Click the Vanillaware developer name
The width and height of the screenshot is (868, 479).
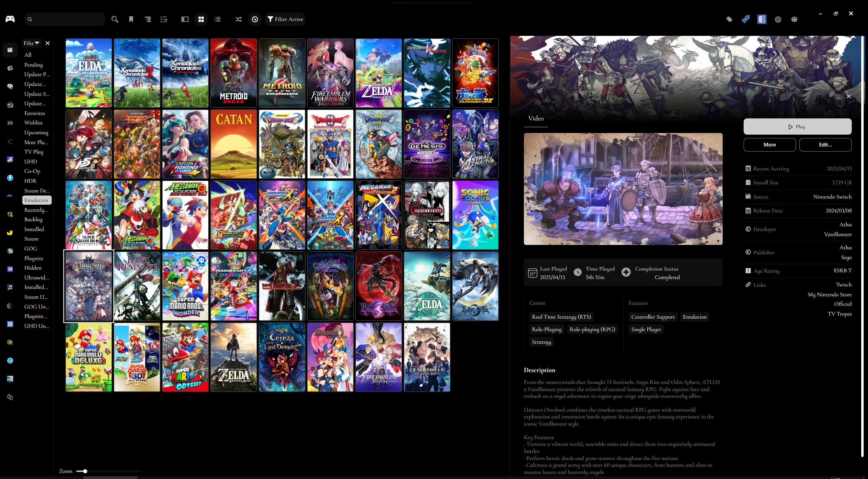pos(838,234)
